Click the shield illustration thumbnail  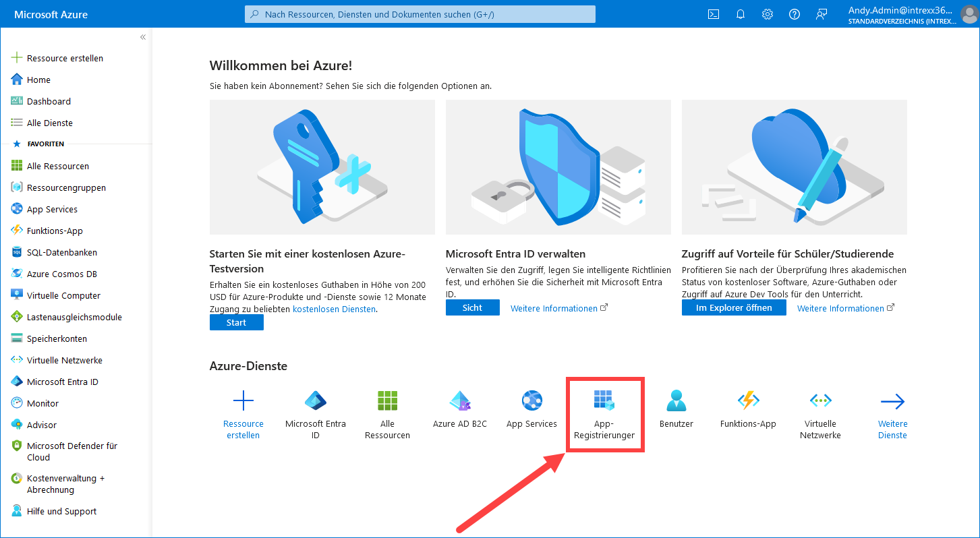558,167
